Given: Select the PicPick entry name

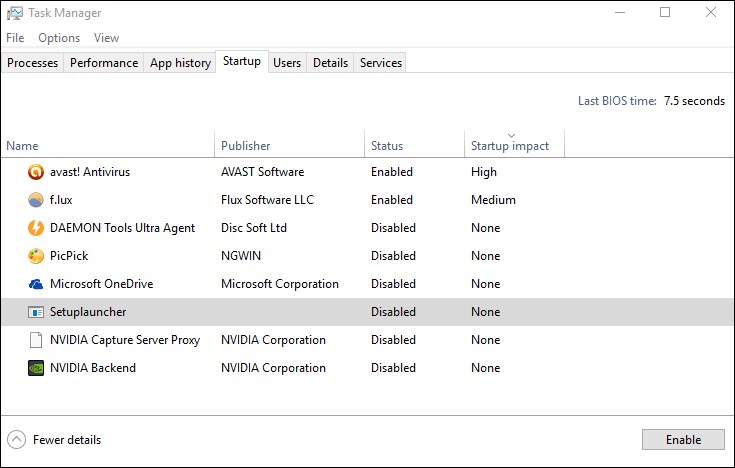Looking at the screenshot, I should [x=69, y=256].
